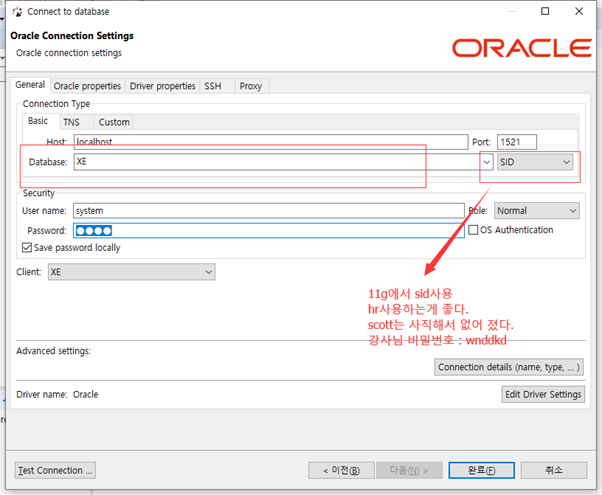This screenshot has height=495, width=602.
Task: Click the Edit Driver Settings button
Action: [x=543, y=394]
